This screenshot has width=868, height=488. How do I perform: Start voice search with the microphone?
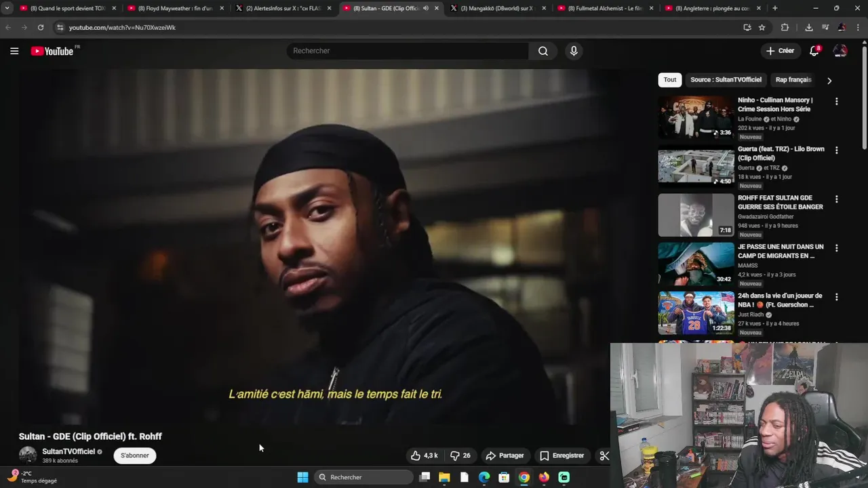click(574, 51)
